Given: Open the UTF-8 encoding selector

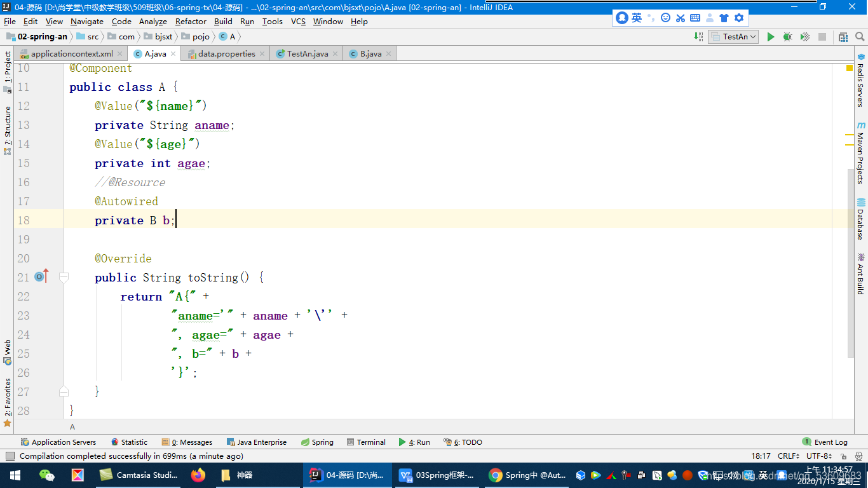Looking at the screenshot, I should pos(819,456).
